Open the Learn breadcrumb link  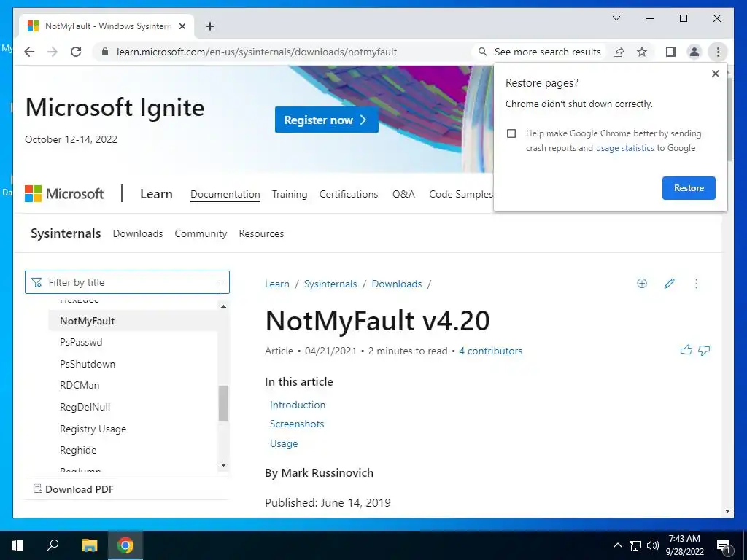(x=276, y=284)
